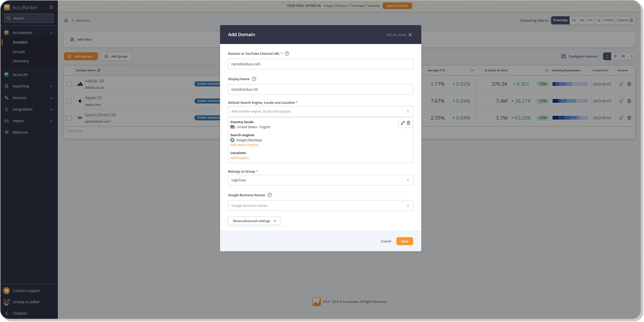The height and width of the screenshot is (322, 644).
Task: Select the 1w comparison tab
Action: coord(574,20)
